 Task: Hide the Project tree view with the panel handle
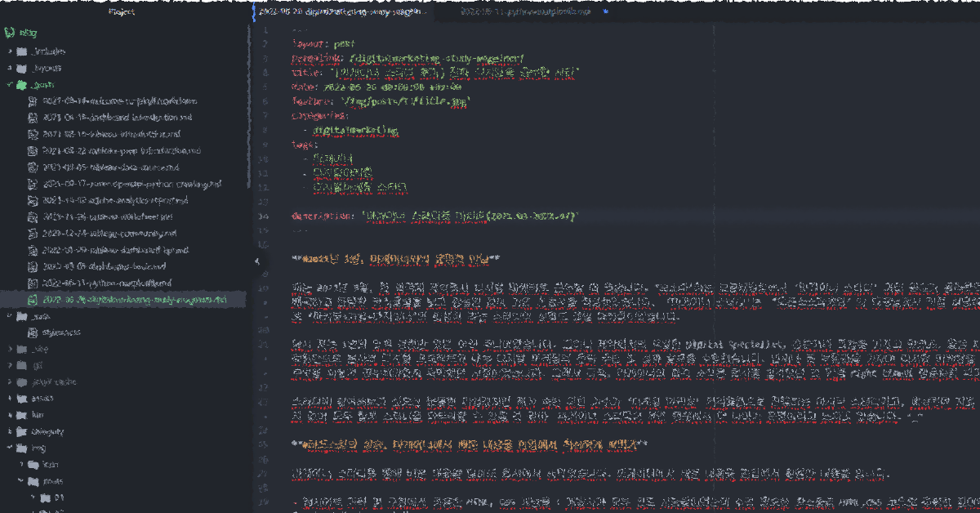click(256, 261)
